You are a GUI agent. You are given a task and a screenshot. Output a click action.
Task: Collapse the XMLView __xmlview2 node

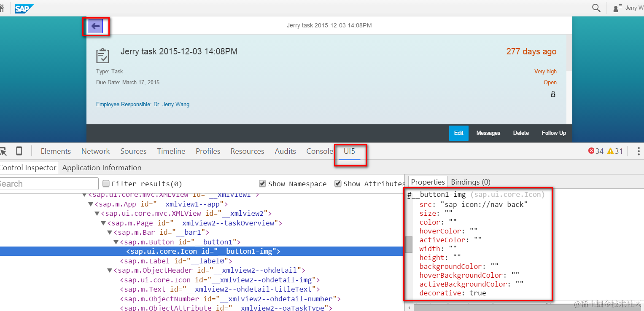[x=97, y=214]
